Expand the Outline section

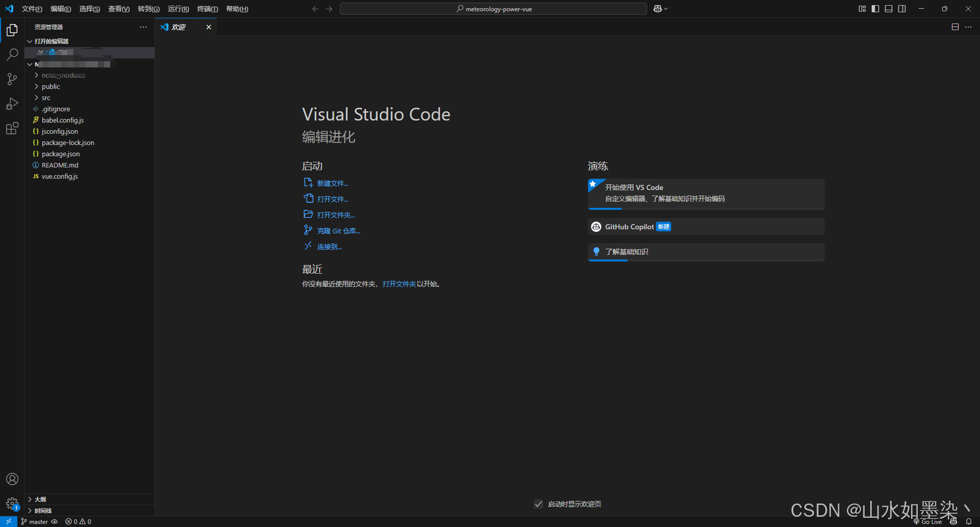tap(89, 499)
